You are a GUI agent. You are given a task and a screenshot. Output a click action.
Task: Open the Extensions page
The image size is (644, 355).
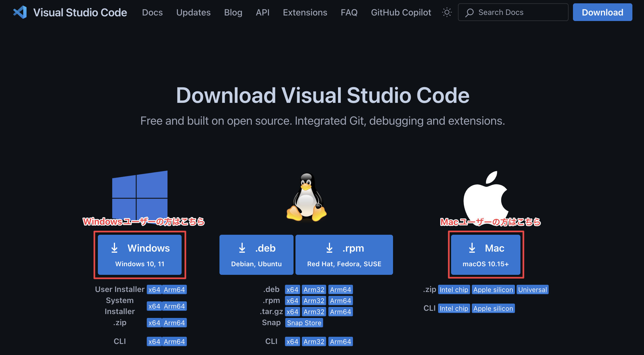pos(305,12)
